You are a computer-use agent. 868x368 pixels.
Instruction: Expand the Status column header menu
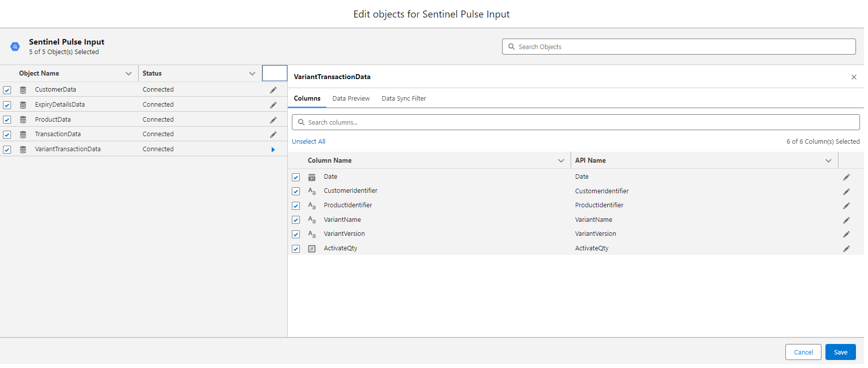coord(252,74)
